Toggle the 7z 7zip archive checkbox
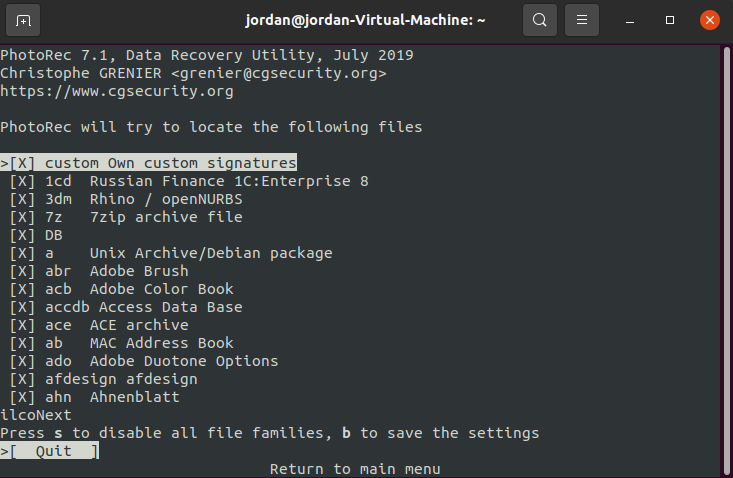The height and width of the screenshot is (478, 733). click(22, 217)
